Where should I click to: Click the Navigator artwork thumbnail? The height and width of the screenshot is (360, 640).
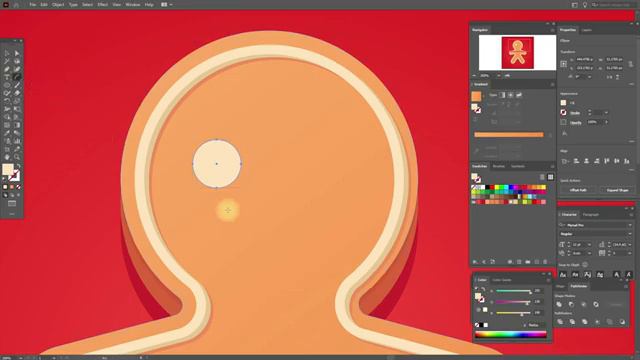(518, 53)
